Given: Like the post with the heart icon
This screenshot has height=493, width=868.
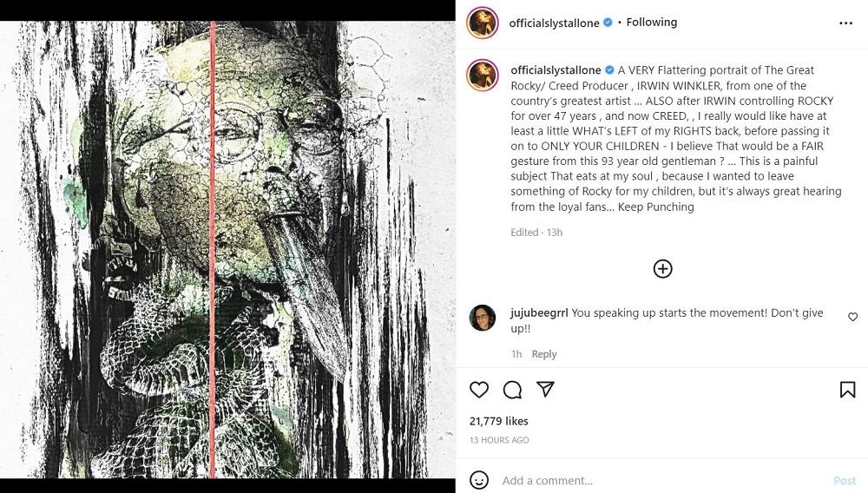Looking at the screenshot, I should tap(479, 390).
